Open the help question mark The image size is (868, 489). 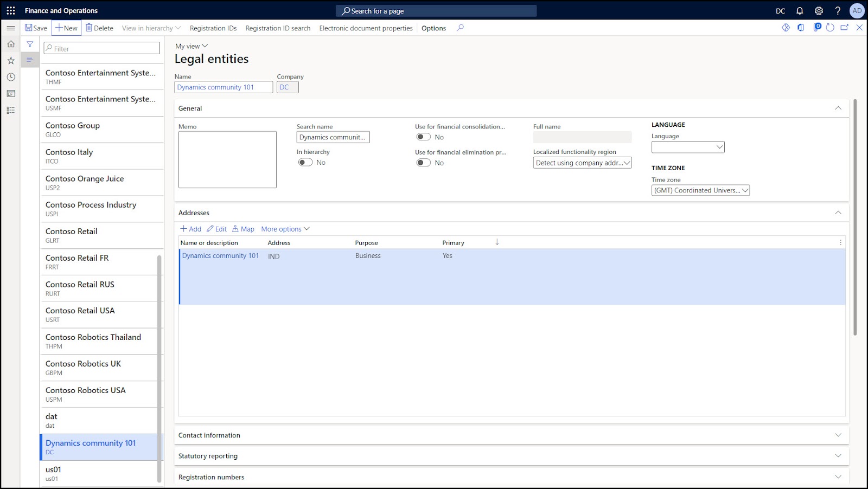(x=838, y=11)
